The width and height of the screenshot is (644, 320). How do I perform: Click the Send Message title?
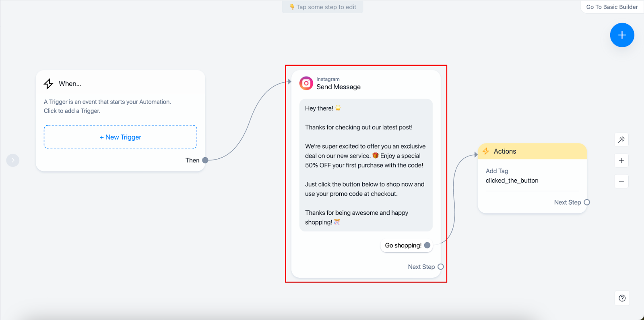[339, 87]
